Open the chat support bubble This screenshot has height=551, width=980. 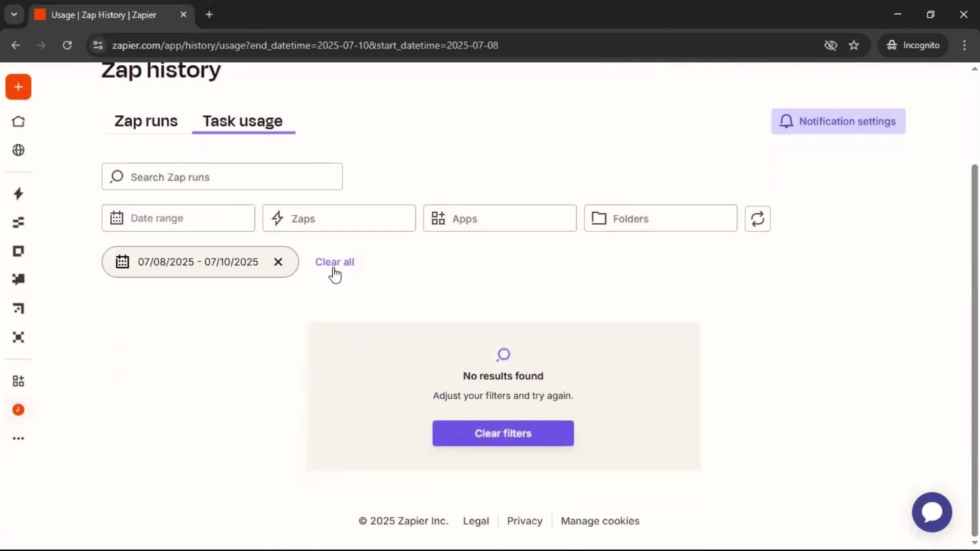point(932,512)
